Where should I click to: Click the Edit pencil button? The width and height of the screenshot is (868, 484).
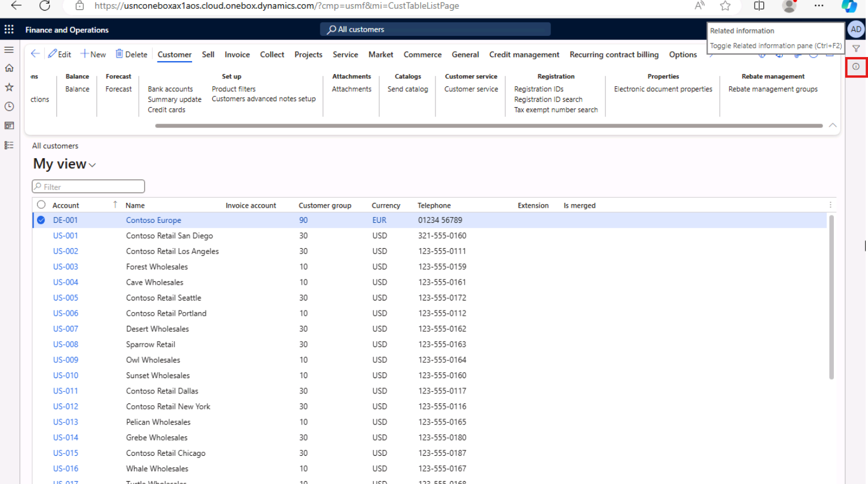[x=59, y=54]
